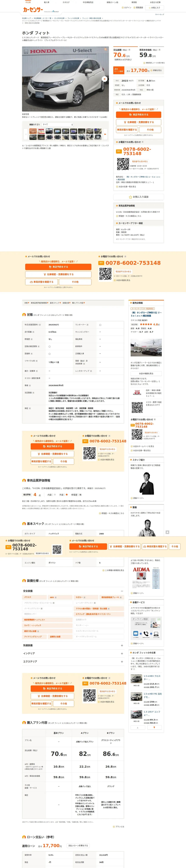Open 車買取 navigation tab
Image resolution: width=186 pixels, height=868 pixels.
pyautogui.click(x=134, y=2)
